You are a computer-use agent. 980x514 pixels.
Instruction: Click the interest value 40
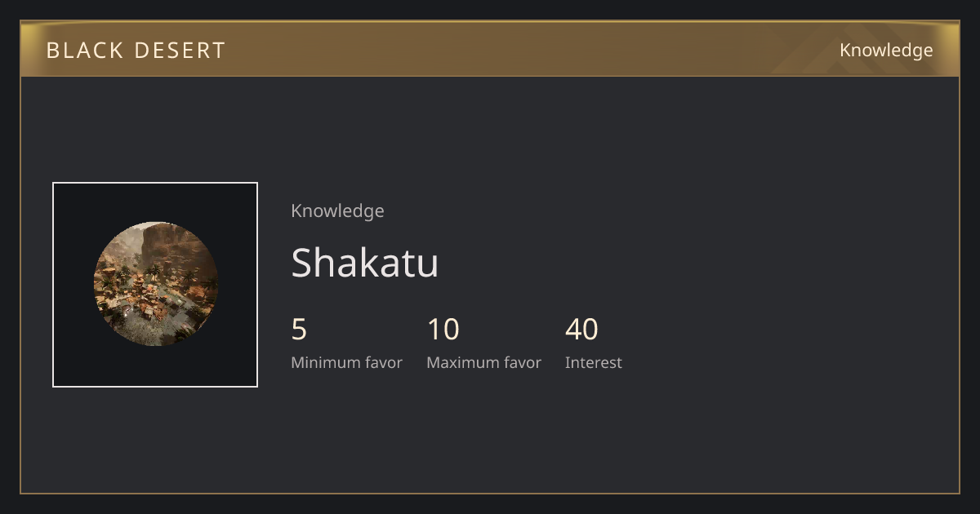coord(581,330)
